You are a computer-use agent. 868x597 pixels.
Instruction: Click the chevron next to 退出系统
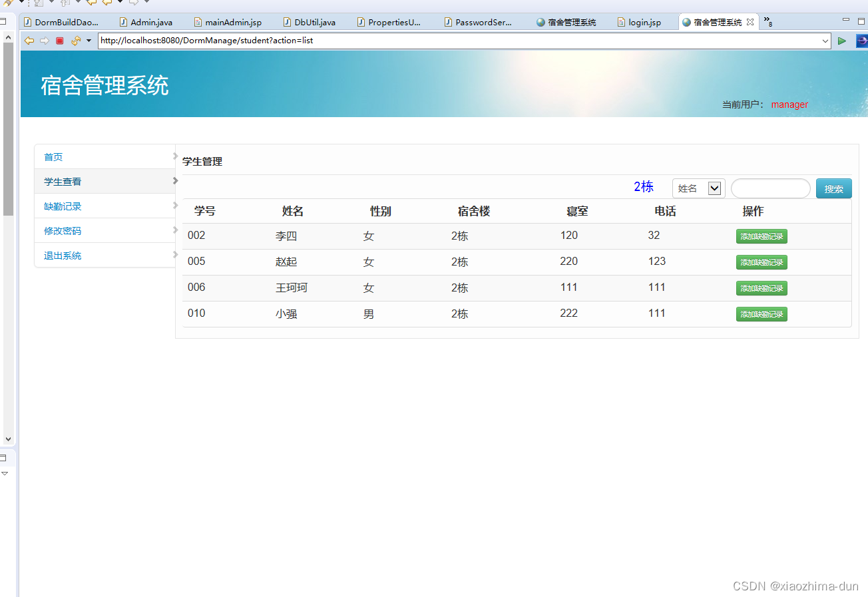click(175, 254)
